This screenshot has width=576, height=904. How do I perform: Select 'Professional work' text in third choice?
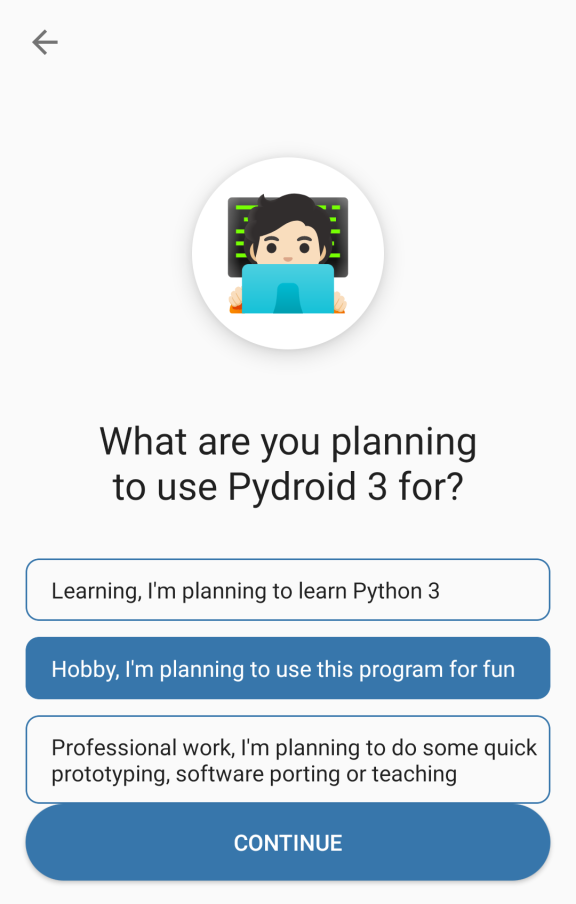coord(142,748)
